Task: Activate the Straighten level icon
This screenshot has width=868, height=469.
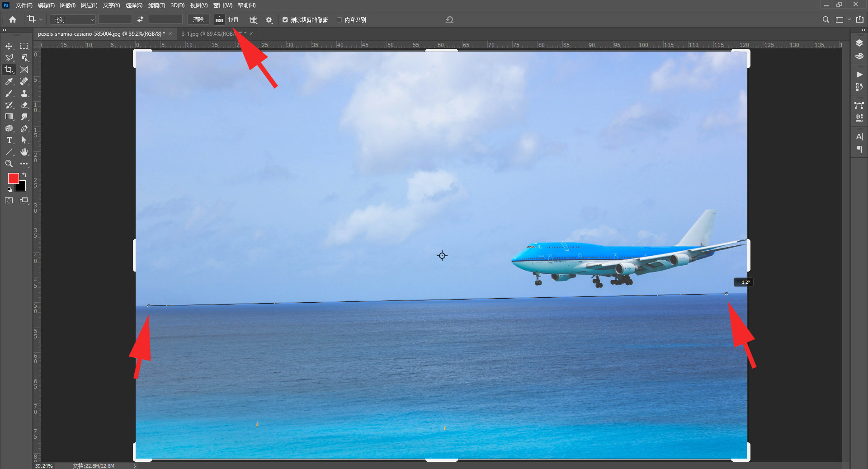Action: [219, 19]
